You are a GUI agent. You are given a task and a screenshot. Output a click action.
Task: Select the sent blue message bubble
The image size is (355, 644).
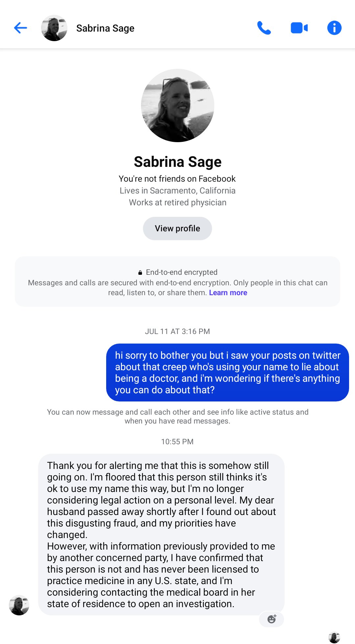point(227,373)
